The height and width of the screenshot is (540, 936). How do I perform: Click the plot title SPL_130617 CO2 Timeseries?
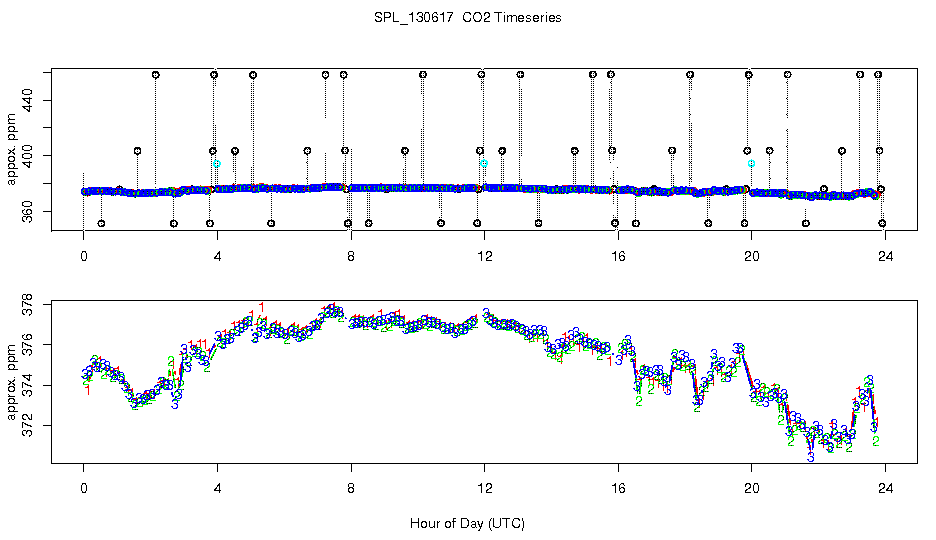(467, 18)
